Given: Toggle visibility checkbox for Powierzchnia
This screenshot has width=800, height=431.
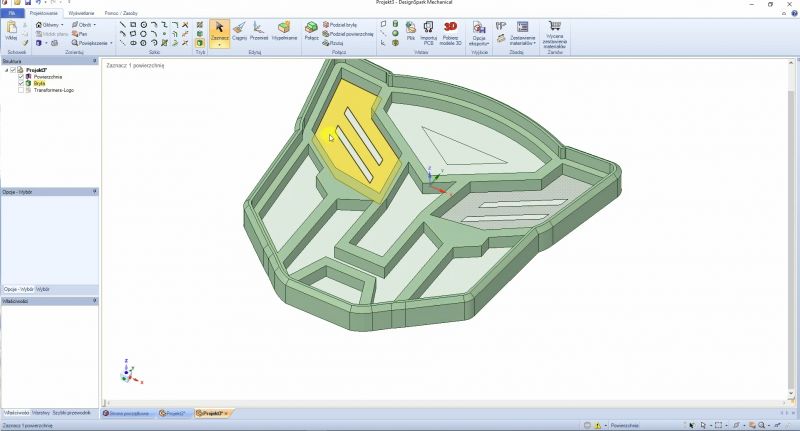Looking at the screenshot, I should click(21, 77).
